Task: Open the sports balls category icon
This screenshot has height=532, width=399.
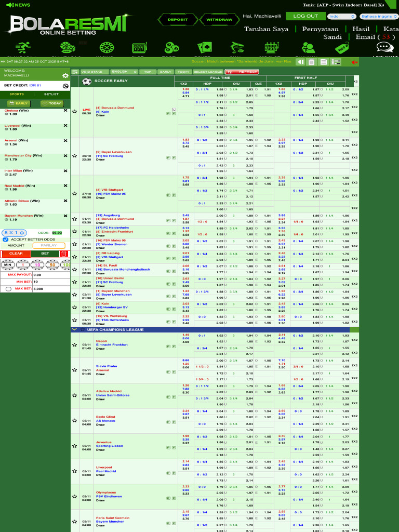Action: (x=68, y=47)
